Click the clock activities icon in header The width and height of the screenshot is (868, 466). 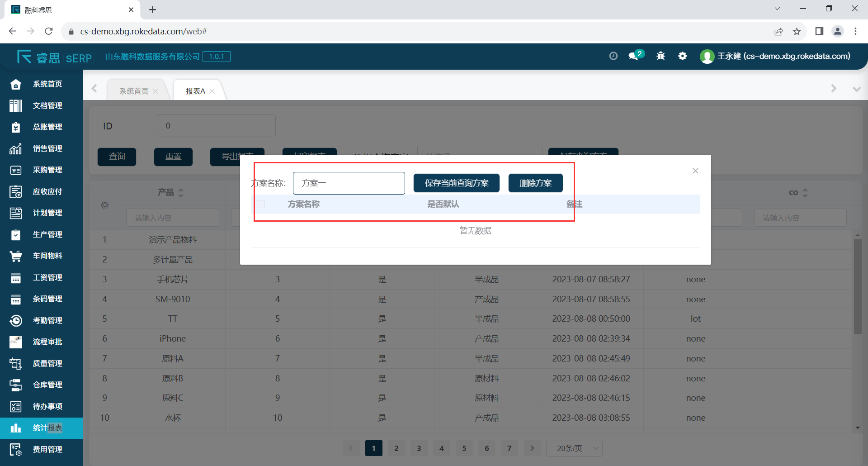point(613,56)
